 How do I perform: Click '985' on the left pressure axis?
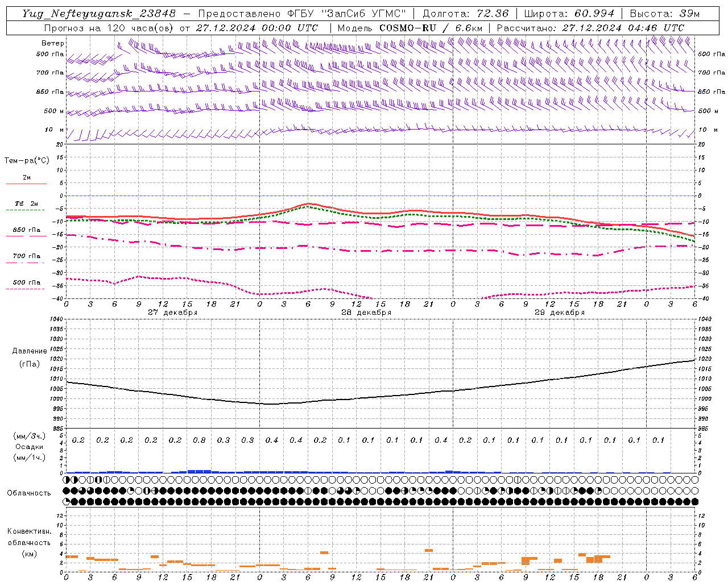tap(58, 429)
